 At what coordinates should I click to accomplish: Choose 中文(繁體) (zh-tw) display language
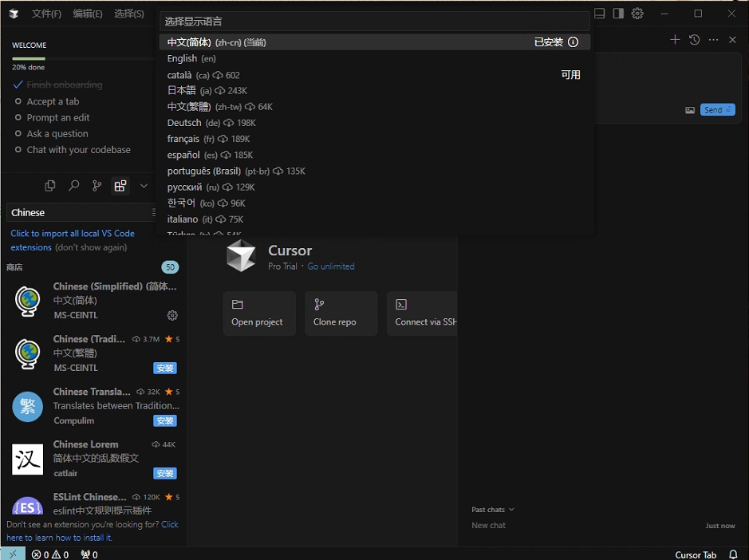pyautogui.click(x=375, y=107)
